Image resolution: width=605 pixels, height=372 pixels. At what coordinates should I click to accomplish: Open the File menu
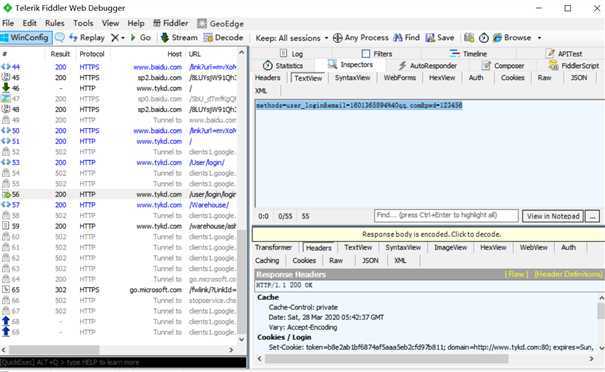8,23
